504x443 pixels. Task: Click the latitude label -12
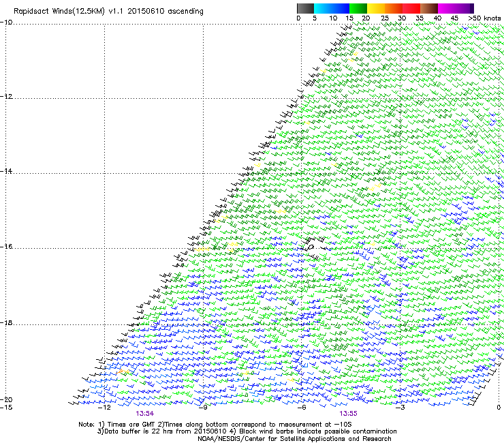click(x=6, y=97)
